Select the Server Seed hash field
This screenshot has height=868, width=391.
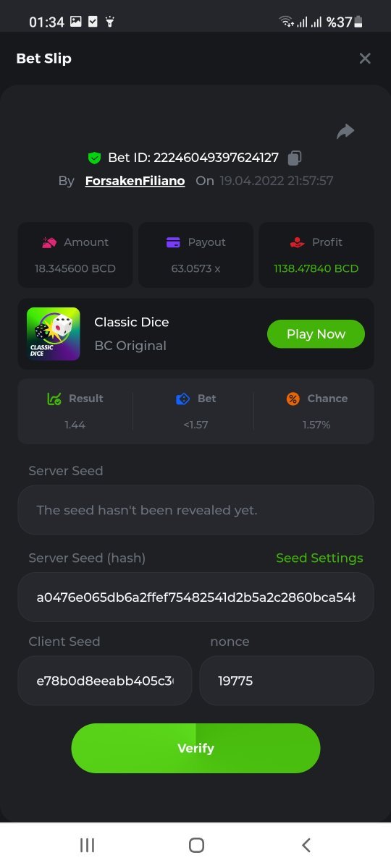coord(195,597)
